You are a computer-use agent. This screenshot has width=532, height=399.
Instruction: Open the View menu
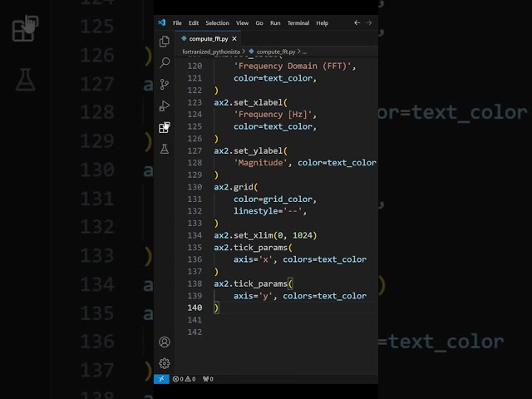(x=242, y=23)
